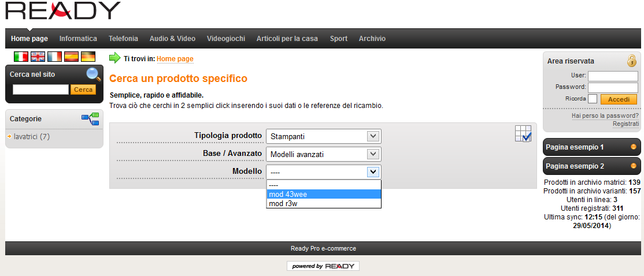Pick the Spanish flag language icon

tap(72, 57)
